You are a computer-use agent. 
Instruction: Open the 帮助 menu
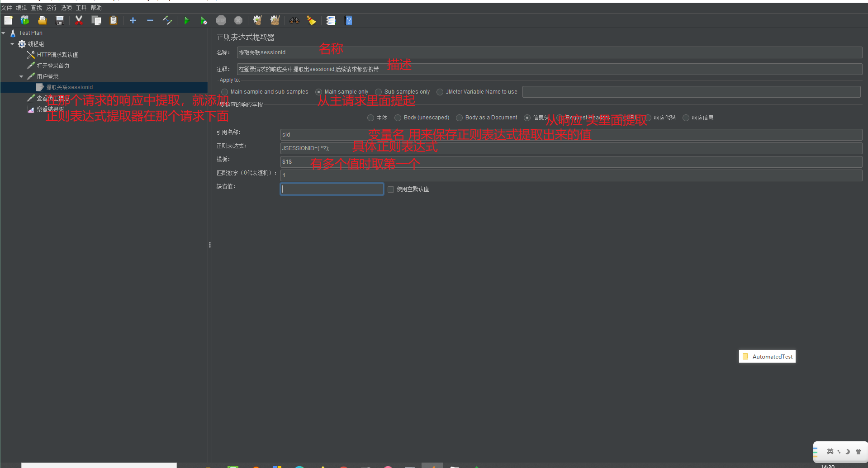click(96, 8)
